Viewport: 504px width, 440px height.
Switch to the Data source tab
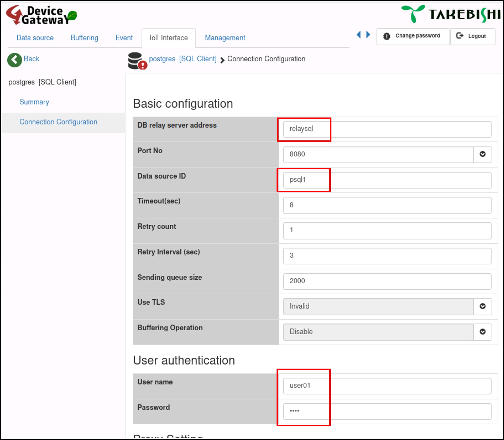[35, 38]
